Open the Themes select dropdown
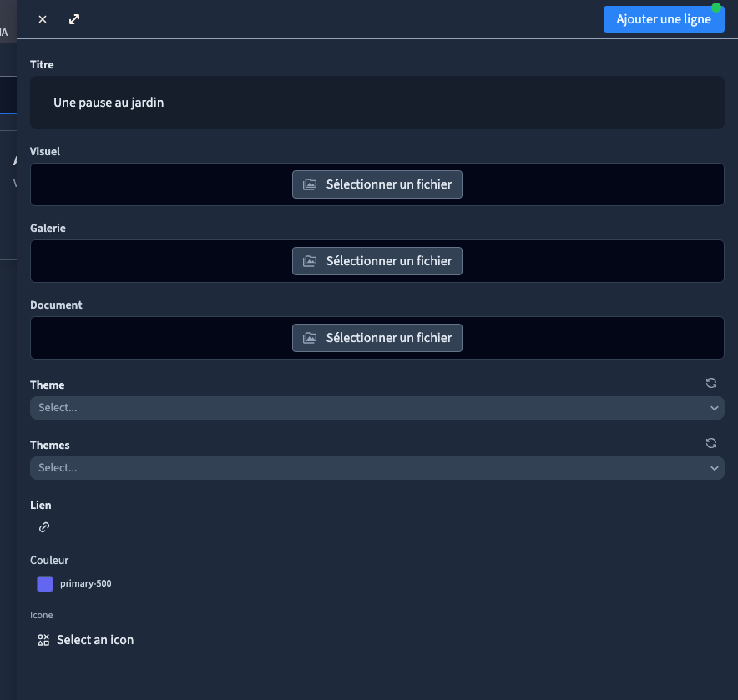The height and width of the screenshot is (700, 738). click(x=377, y=468)
